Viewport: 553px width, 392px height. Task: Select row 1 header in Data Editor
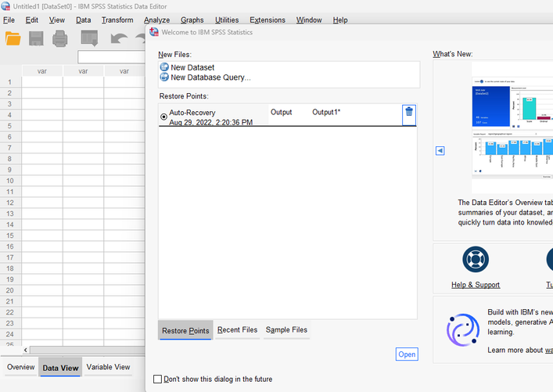tap(10, 82)
